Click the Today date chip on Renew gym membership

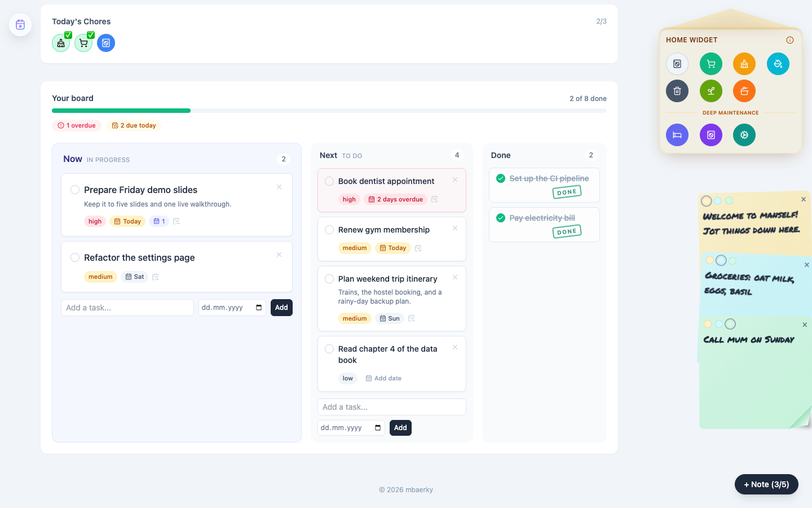click(392, 248)
